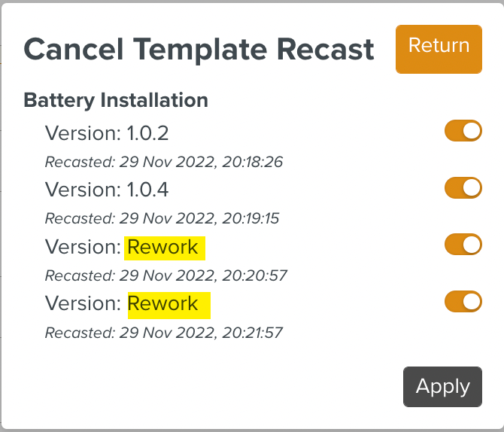
Task: Switch off the Rework toggle recasted at 20:21:57
Action: 463,302
